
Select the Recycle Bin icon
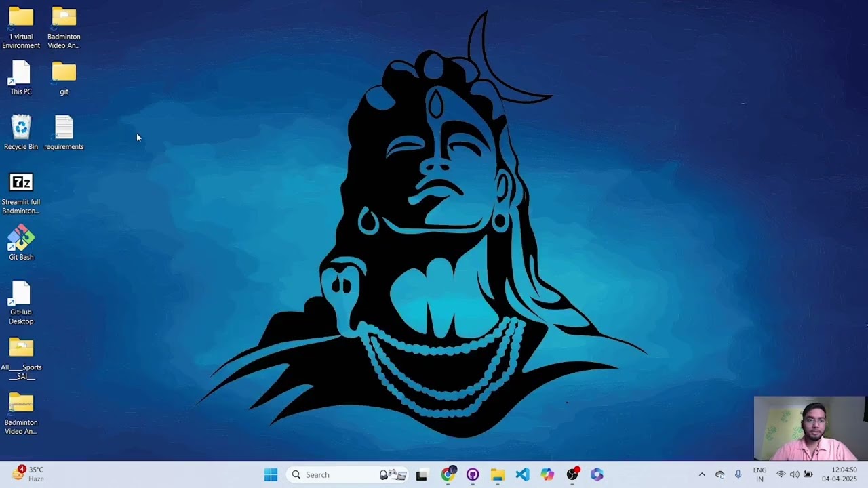(x=21, y=133)
